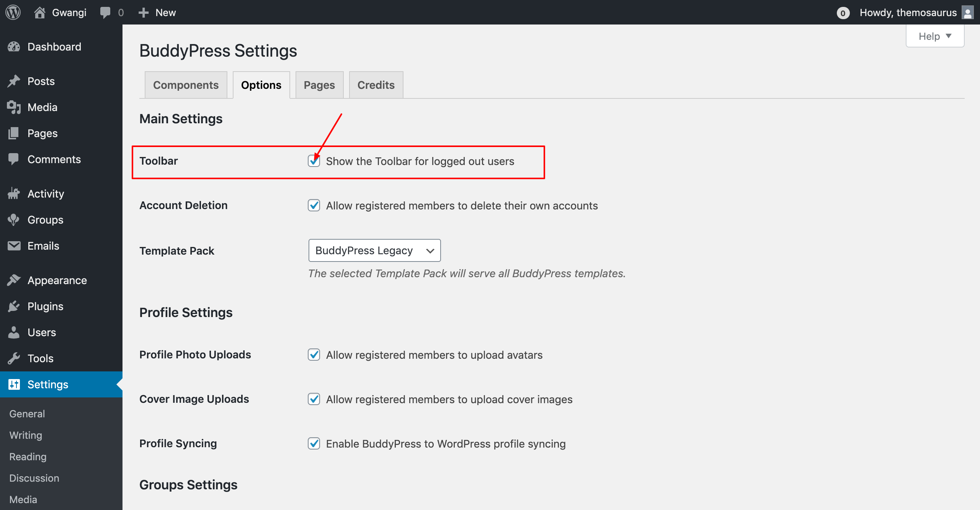Toggle BuddyPress to WordPress profile syncing
This screenshot has width=980, height=510.
pyautogui.click(x=314, y=444)
